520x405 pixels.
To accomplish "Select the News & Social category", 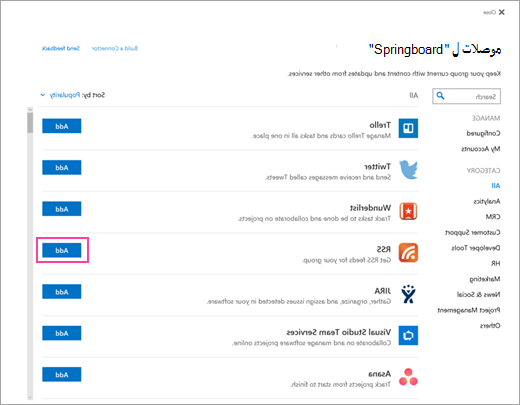I will 478,295.
